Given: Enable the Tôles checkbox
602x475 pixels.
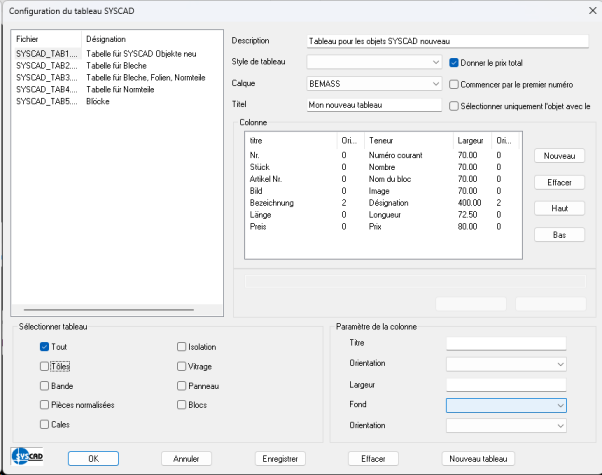Looking at the screenshot, I should 45,366.
